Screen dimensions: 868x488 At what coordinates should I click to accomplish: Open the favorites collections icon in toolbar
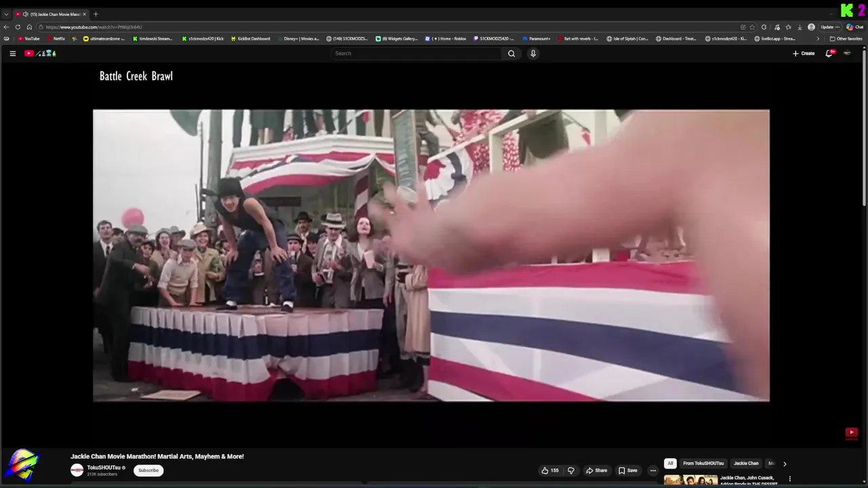(x=788, y=27)
